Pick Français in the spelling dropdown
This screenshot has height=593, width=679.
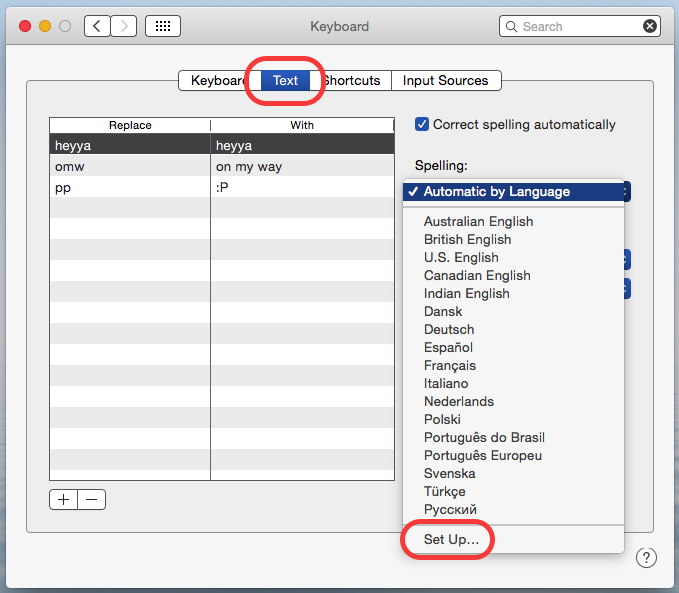pyautogui.click(x=450, y=365)
